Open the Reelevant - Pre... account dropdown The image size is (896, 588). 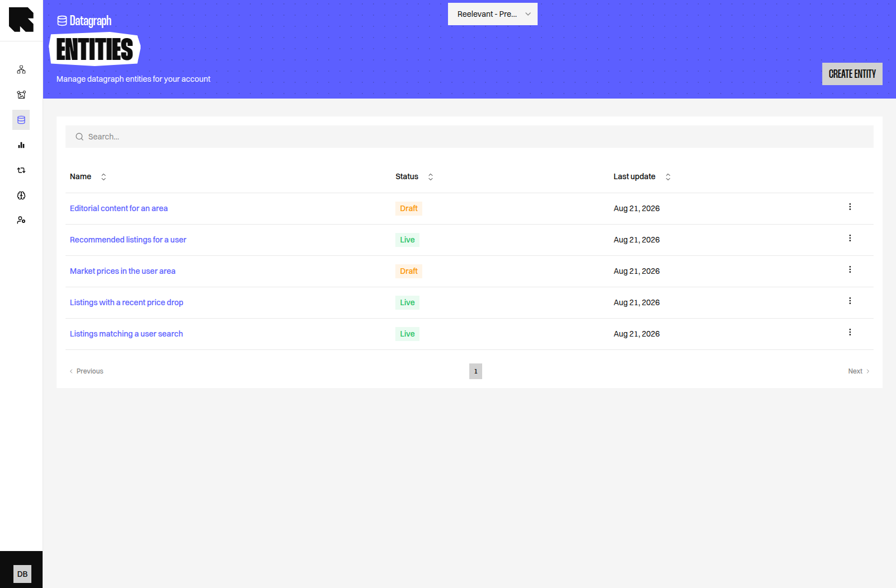(493, 14)
